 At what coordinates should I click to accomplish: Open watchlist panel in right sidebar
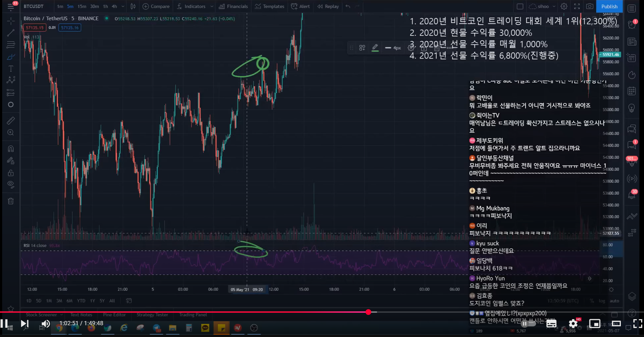[x=632, y=8]
